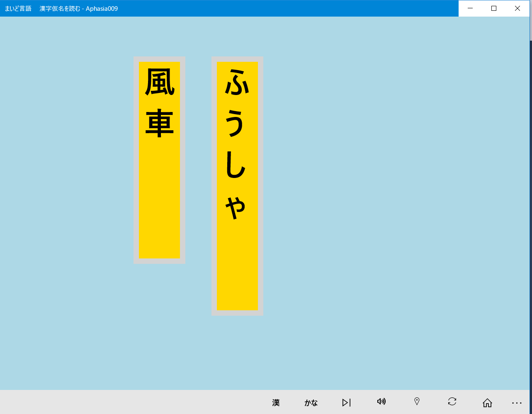Play audio with the speaker icon
Screen dimensions: 532x414
381,402
